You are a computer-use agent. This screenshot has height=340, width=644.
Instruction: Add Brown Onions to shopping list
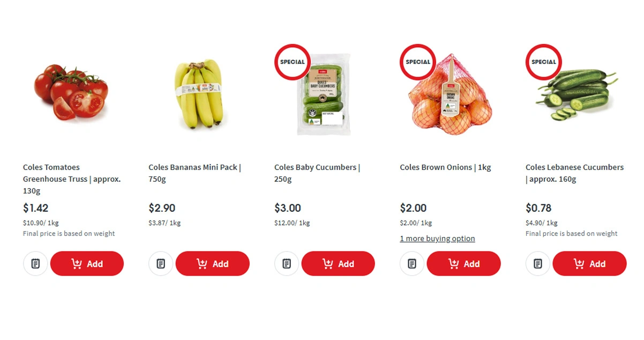pos(412,263)
